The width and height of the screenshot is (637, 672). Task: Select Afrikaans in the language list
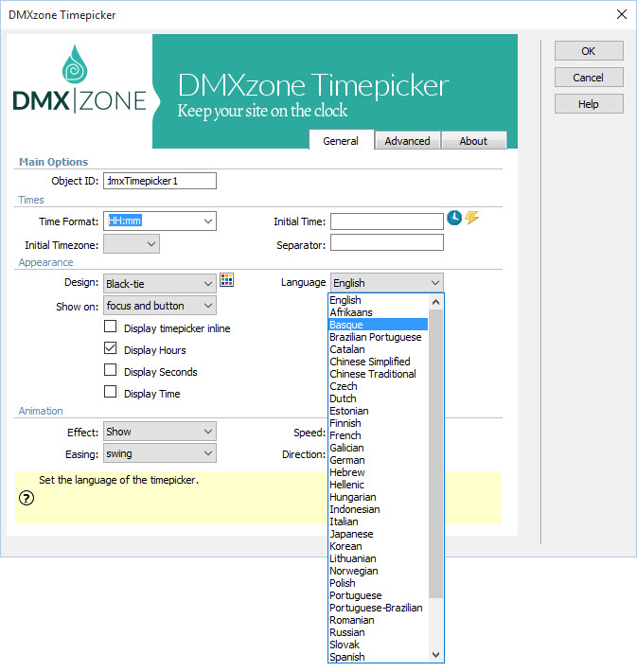(x=379, y=312)
